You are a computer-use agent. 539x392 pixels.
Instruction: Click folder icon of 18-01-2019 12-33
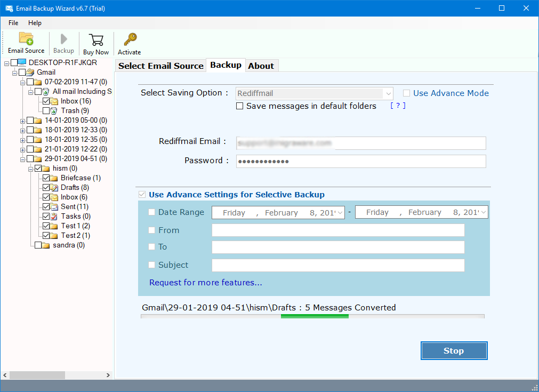38,130
